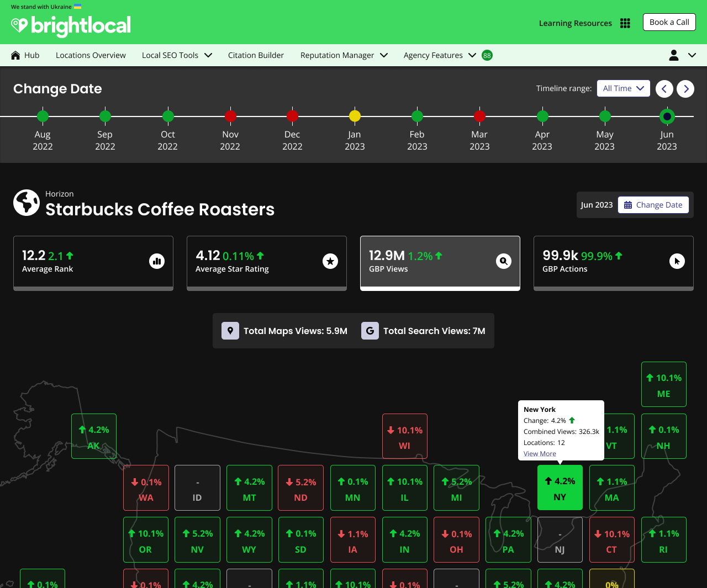The image size is (707, 588).
Task: Click the NJ state tile
Action: 560,539
